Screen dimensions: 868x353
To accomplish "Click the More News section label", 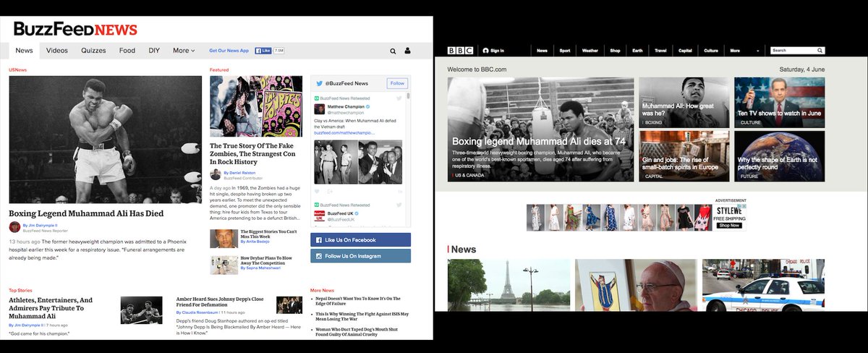I will tap(322, 290).
